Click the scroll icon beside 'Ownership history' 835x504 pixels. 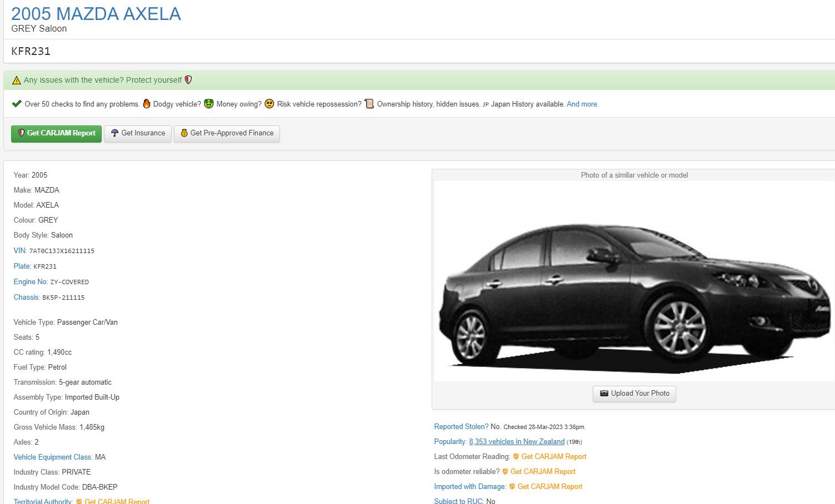(x=369, y=104)
